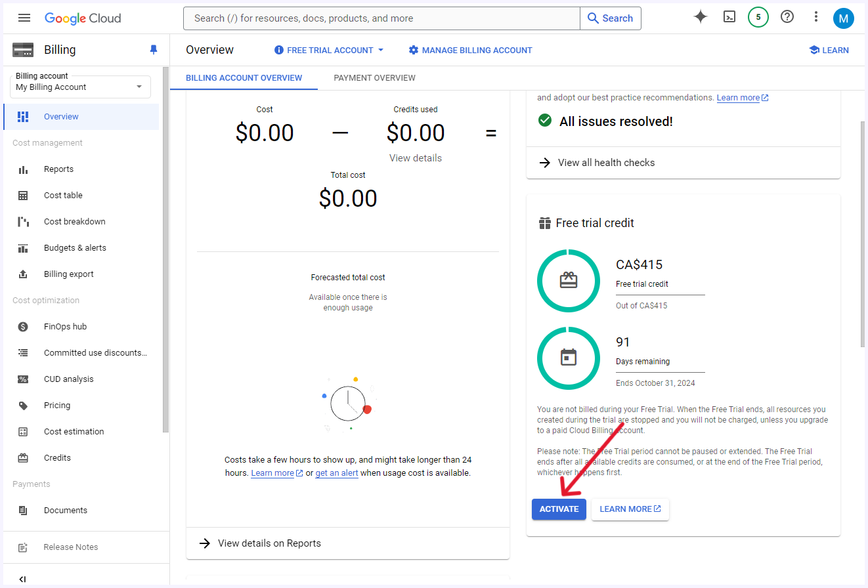The height and width of the screenshot is (588, 868).
Task: Click the Budgets & alerts icon
Action: (x=23, y=248)
